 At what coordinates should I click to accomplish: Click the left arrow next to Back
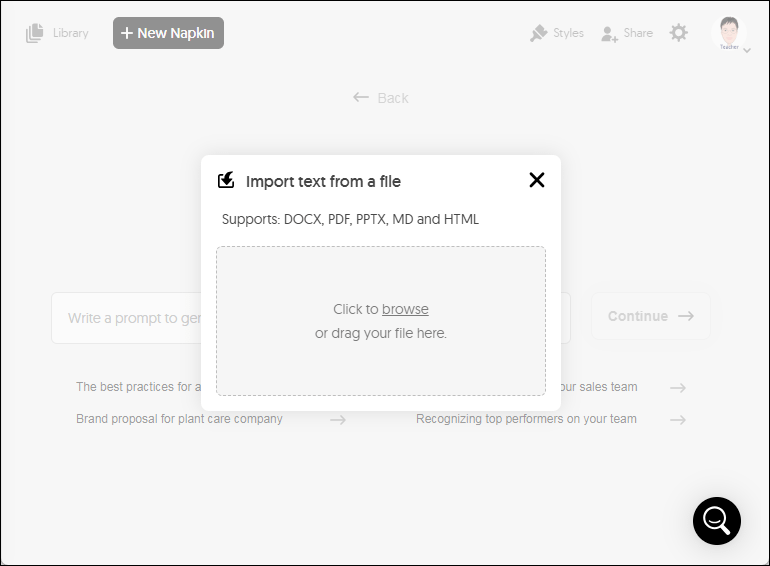(x=361, y=97)
